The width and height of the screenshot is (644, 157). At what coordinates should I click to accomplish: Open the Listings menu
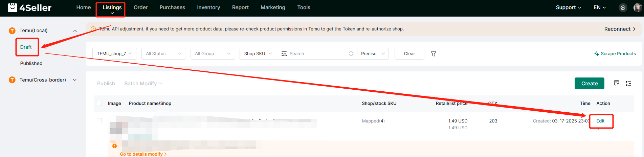[112, 7]
